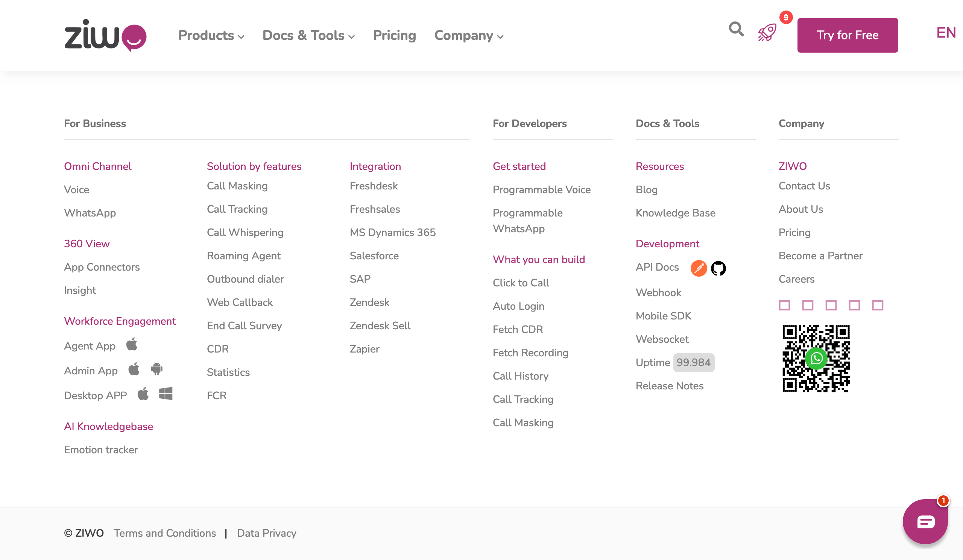The width and height of the screenshot is (963, 560).
Task: Switch language using the EN selector
Action: (x=946, y=33)
